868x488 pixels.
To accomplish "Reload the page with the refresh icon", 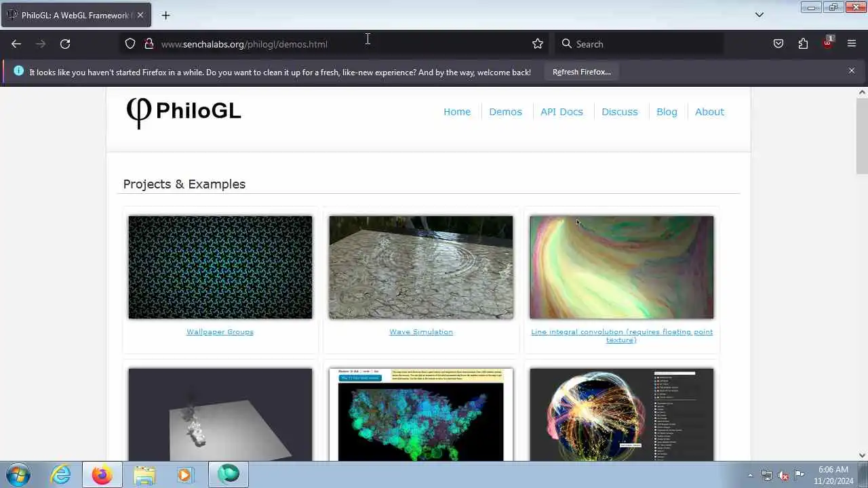I will 65,44.
